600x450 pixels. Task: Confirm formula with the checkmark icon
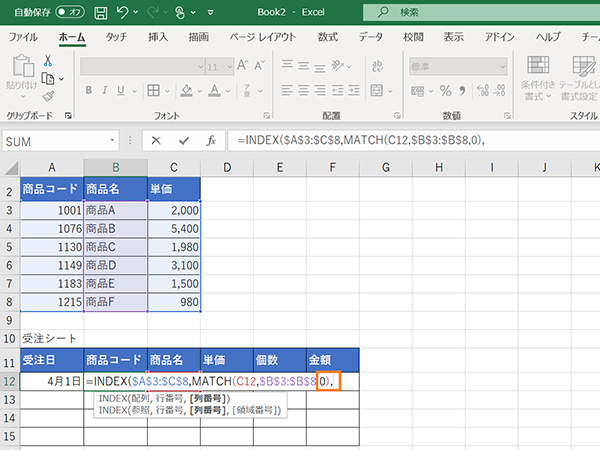(x=184, y=141)
